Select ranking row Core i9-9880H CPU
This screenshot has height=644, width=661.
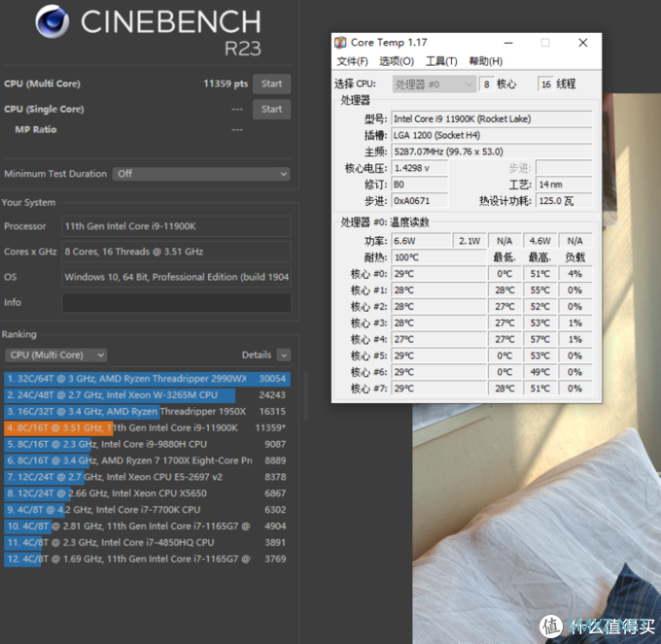click(147, 444)
